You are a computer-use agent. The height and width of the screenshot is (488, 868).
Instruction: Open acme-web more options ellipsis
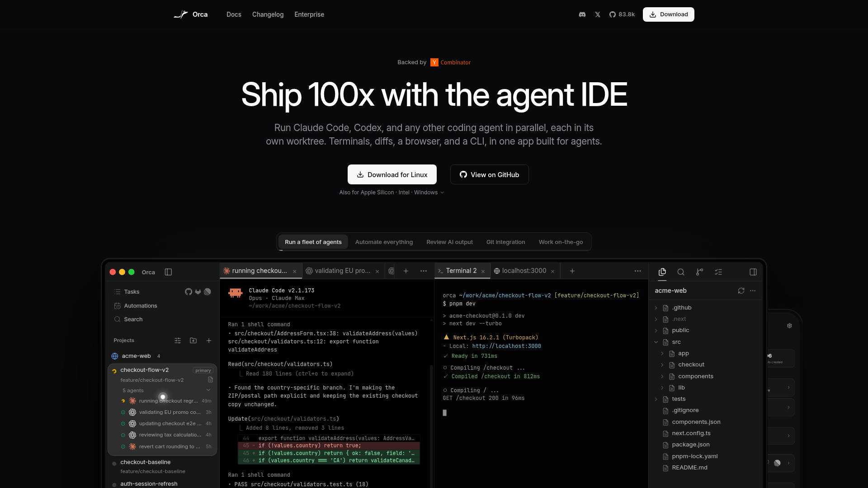pyautogui.click(x=753, y=291)
